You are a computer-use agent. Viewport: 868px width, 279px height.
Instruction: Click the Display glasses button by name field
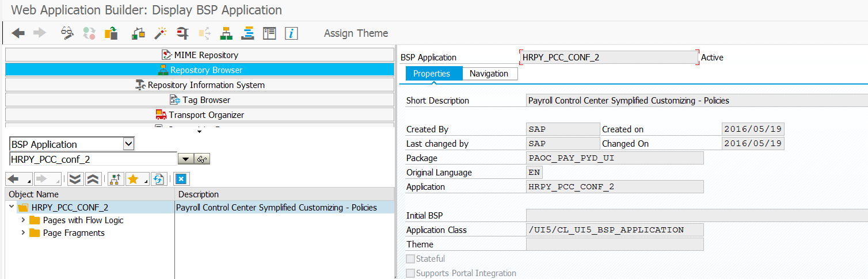(202, 159)
